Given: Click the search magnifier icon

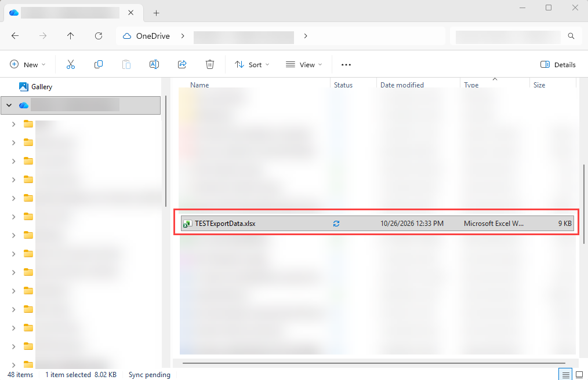Looking at the screenshot, I should 571,36.
